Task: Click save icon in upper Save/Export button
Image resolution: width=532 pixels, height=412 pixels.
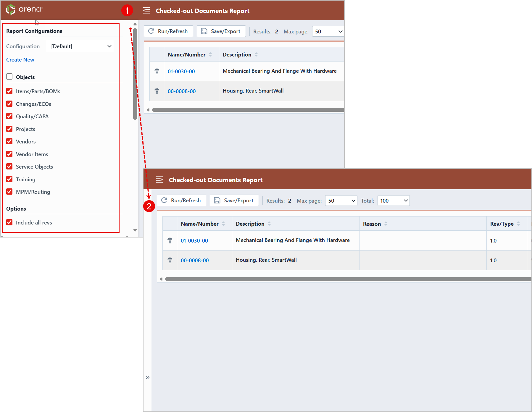Action: click(x=204, y=31)
